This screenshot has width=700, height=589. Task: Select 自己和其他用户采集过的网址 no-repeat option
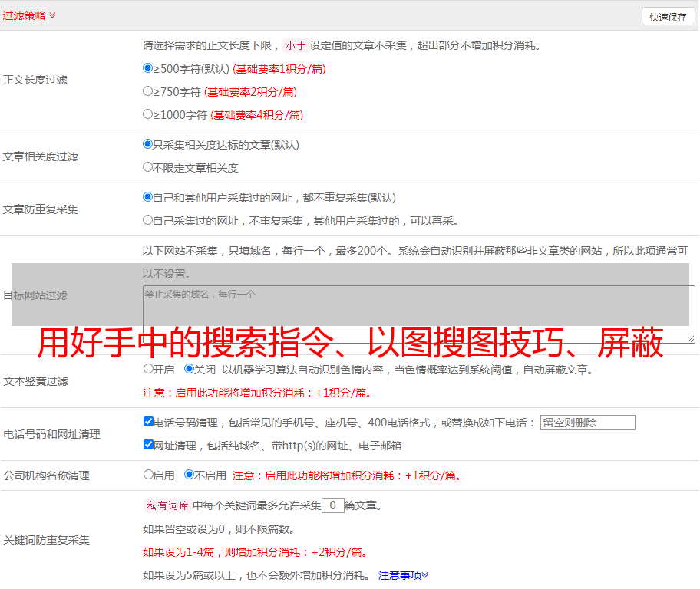click(x=148, y=197)
